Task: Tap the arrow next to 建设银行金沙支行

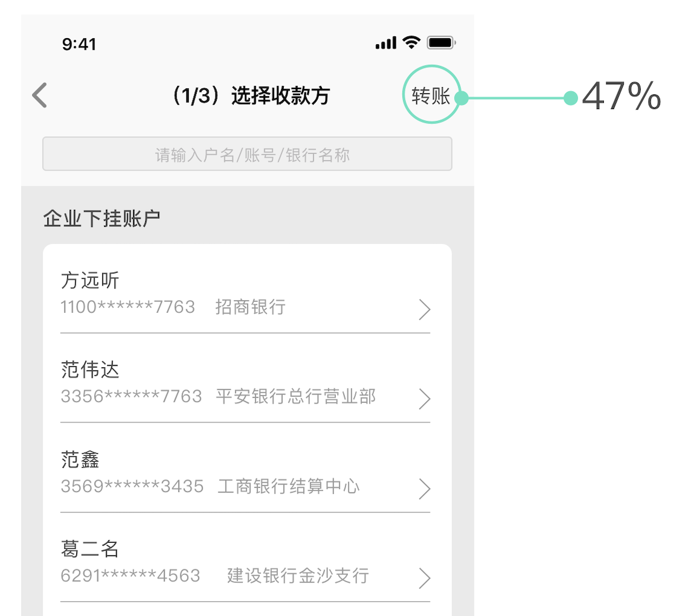Action: [x=425, y=578]
